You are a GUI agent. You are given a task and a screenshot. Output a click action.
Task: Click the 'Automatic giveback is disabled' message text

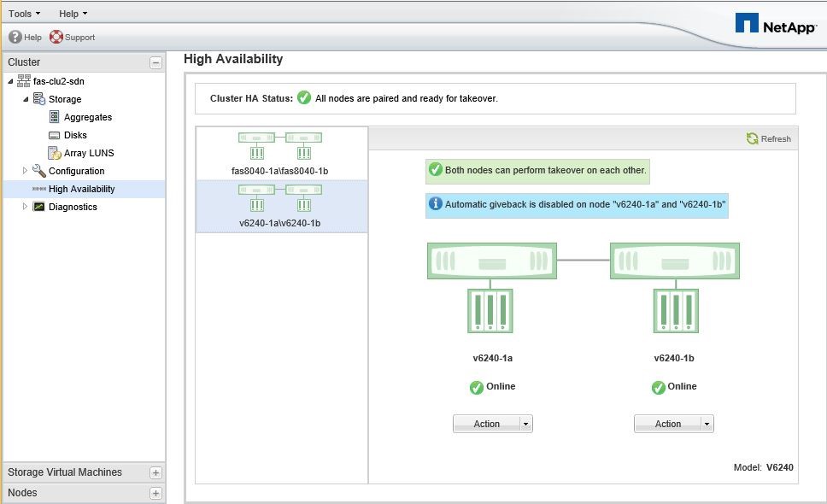coord(585,204)
